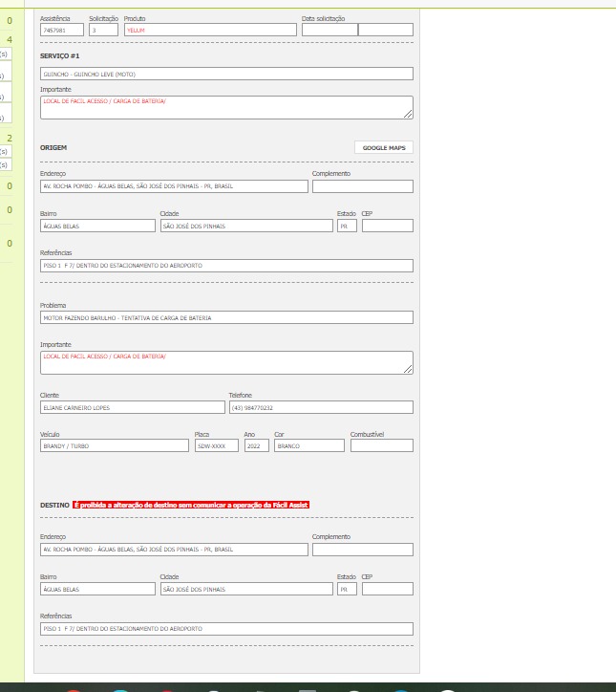Click the Origem Cidade field

click(246, 227)
